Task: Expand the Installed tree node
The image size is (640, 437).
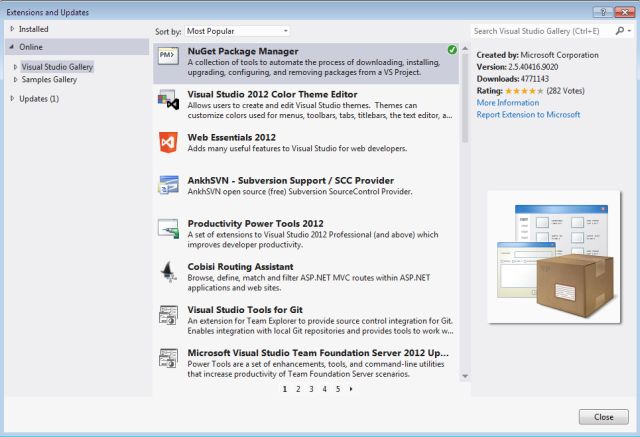Action: [12, 29]
